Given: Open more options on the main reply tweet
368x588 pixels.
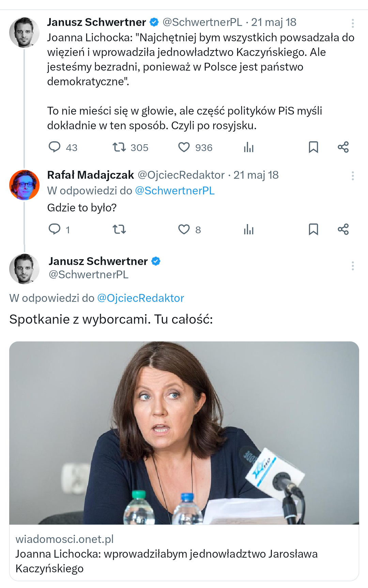Looking at the screenshot, I should [353, 266].
